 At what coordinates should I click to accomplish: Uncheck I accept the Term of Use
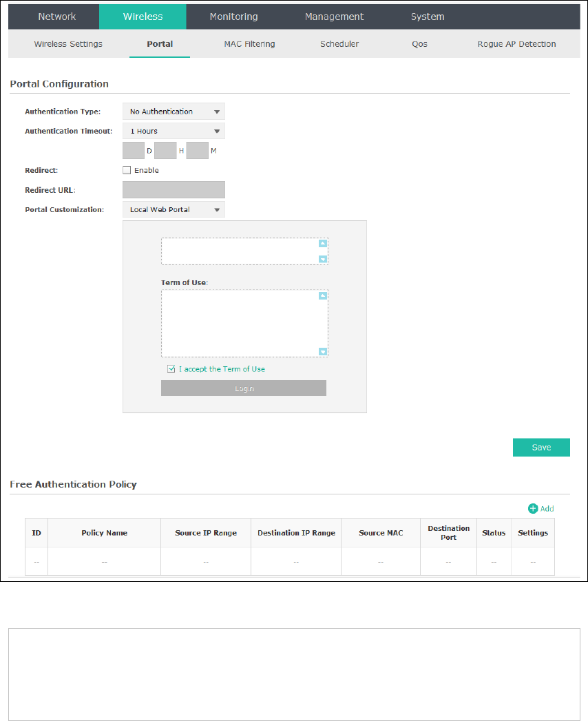171,369
